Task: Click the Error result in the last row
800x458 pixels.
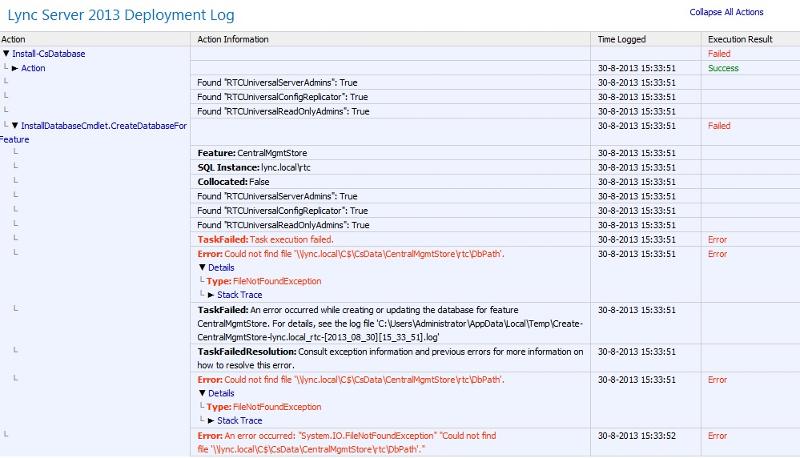Action: [717, 436]
